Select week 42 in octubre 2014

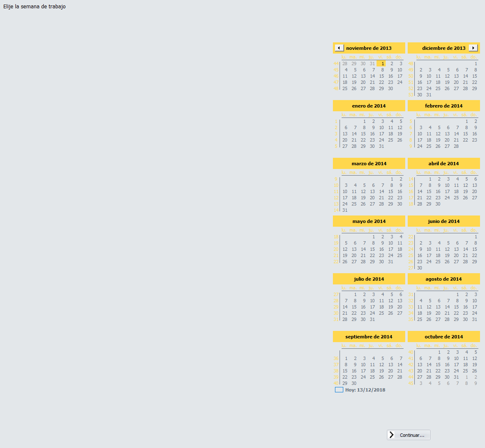coord(411,365)
